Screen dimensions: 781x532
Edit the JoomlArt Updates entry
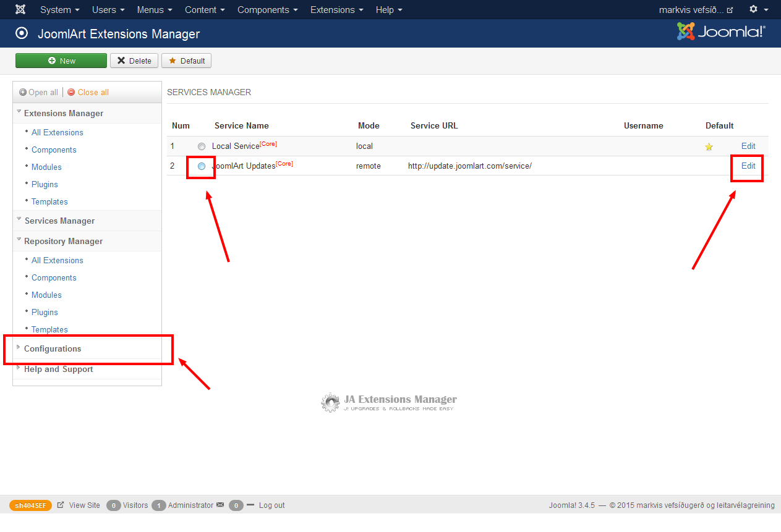(748, 166)
